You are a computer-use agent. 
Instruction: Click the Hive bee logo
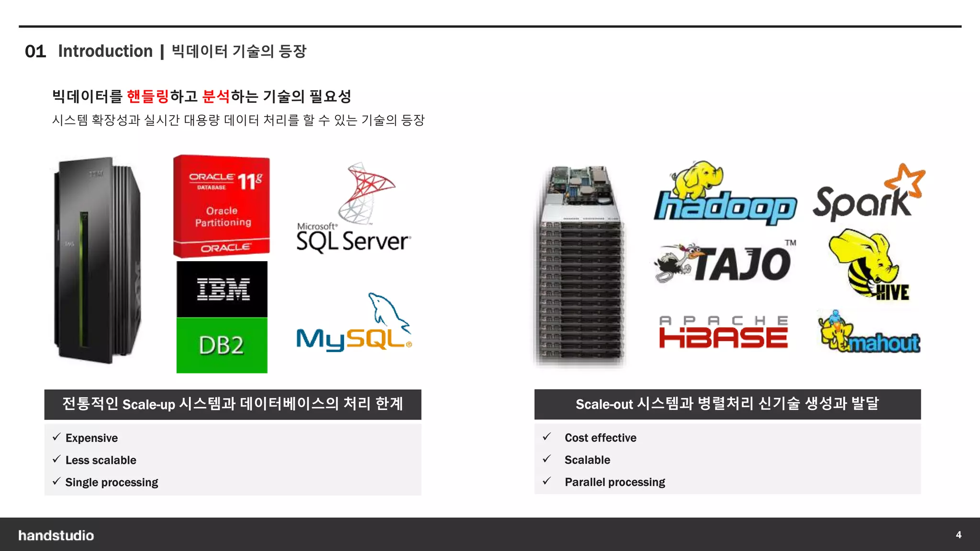pyautogui.click(x=868, y=265)
